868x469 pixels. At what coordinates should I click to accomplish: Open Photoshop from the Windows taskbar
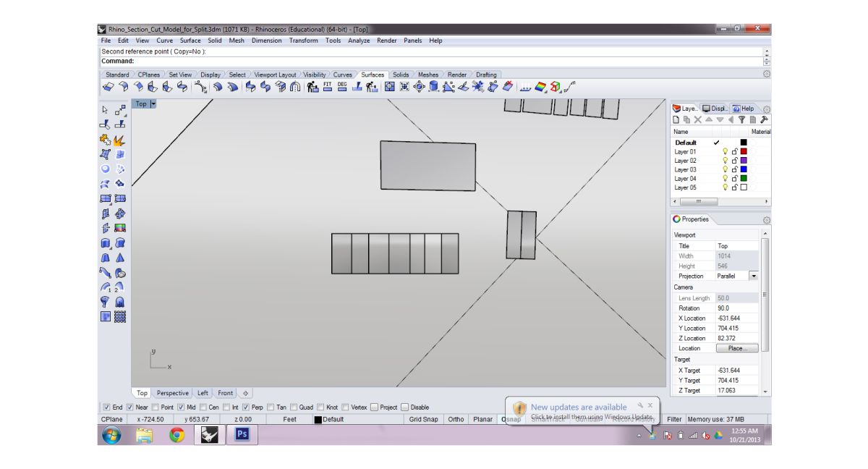[x=242, y=434]
